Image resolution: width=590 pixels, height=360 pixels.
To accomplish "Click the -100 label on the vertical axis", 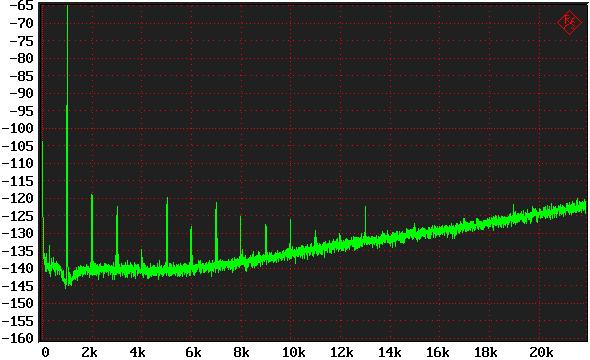I will pyautogui.click(x=18, y=128).
